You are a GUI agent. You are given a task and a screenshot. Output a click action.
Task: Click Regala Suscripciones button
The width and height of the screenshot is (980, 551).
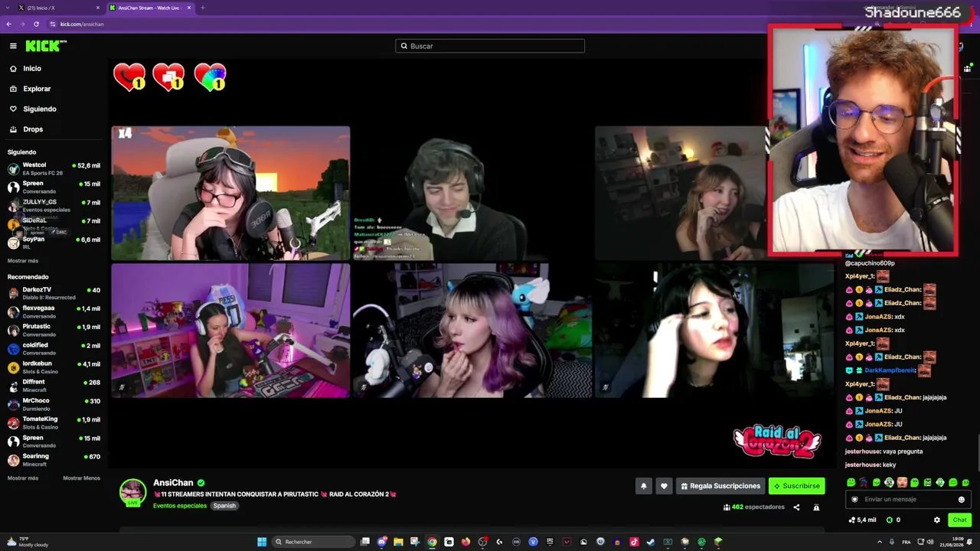[720, 486]
